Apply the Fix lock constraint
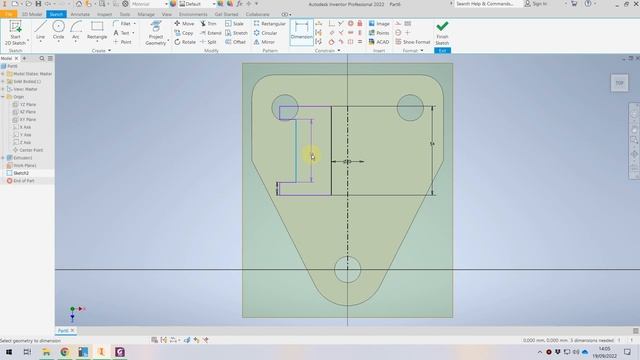Screen dimensions: 640x360 tap(360, 24)
